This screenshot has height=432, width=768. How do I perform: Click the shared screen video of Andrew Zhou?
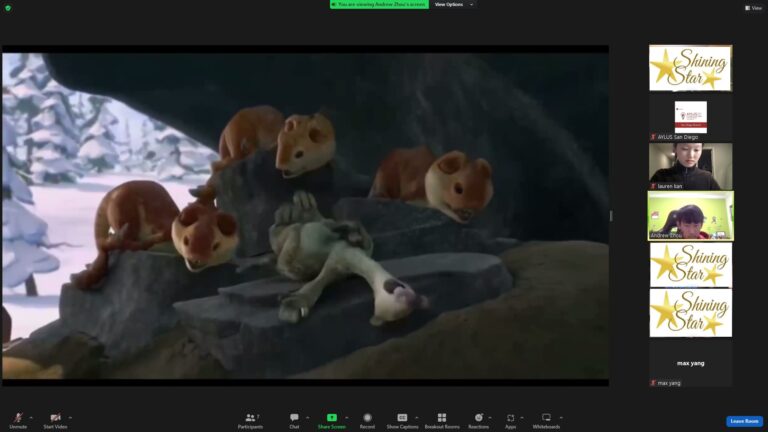(305, 216)
